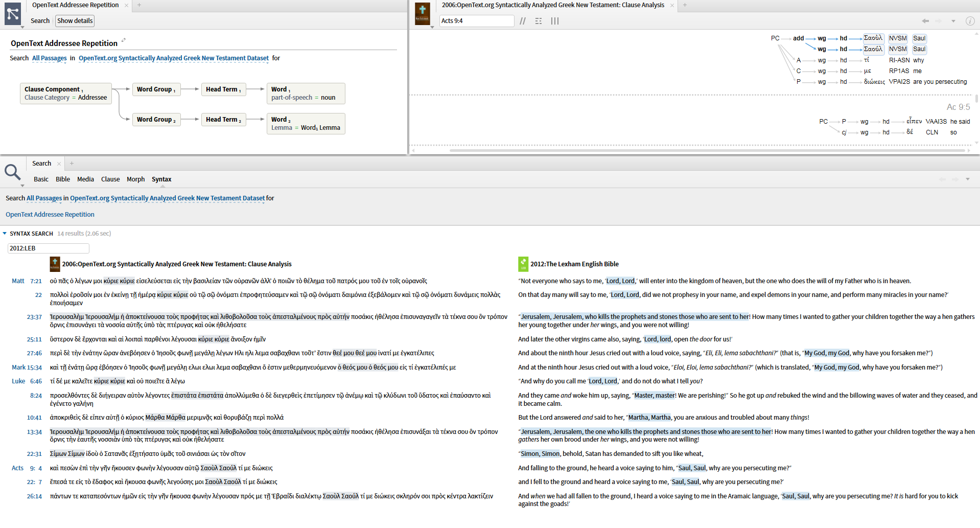This screenshot has height=528, width=980.
Task: Add a new tab beside the Search tab
Action: (x=72, y=164)
